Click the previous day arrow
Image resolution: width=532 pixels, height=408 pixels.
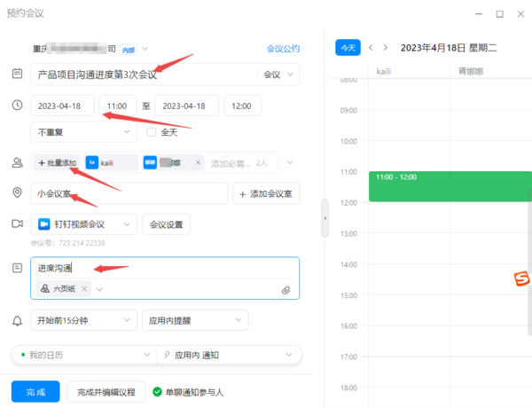point(372,47)
